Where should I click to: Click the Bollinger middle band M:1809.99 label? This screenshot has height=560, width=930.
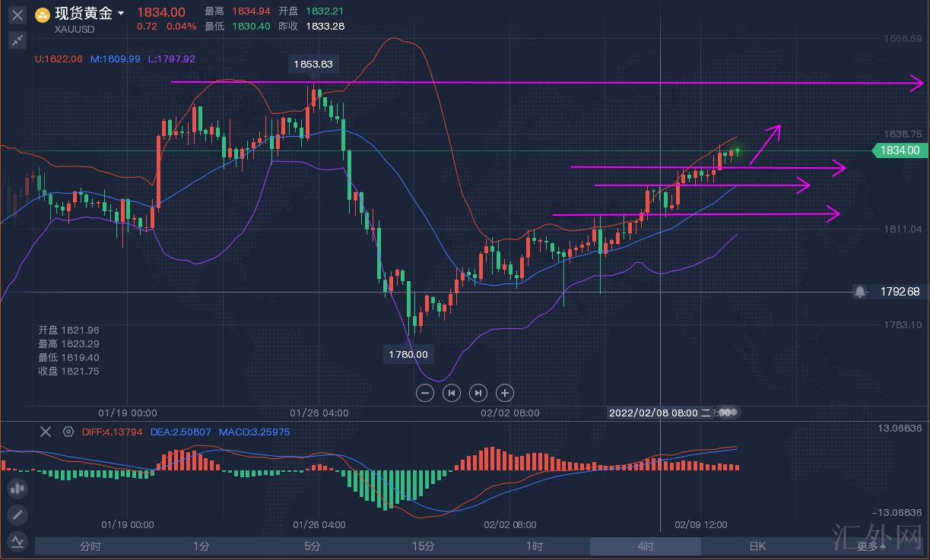pyautogui.click(x=115, y=59)
